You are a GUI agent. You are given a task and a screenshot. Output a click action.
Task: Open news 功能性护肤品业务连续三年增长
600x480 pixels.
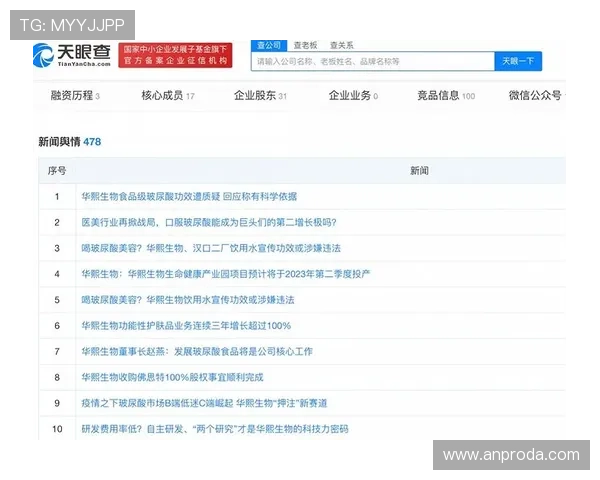coord(186,326)
